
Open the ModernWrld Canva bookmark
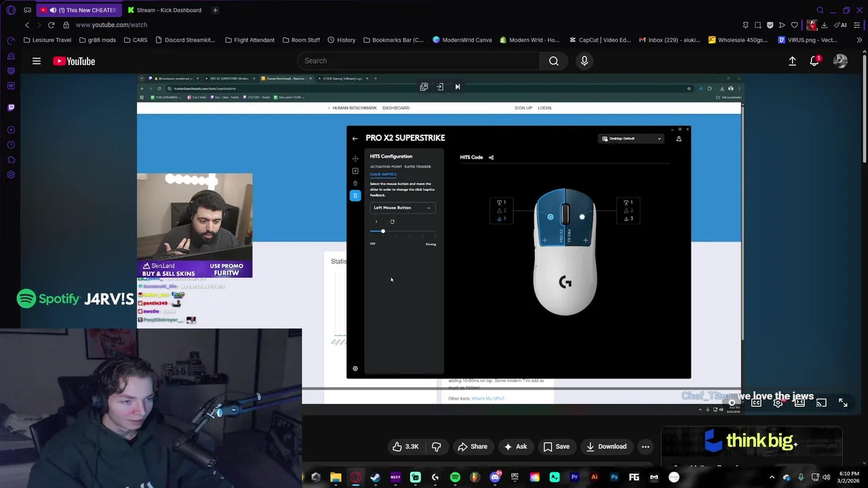pyautogui.click(x=462, y=40)
